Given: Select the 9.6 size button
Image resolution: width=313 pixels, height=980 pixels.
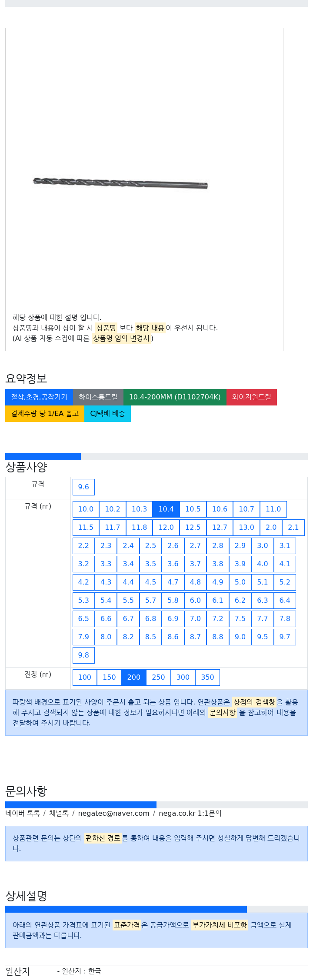Looking at the screenshot, I should point(83,487).
